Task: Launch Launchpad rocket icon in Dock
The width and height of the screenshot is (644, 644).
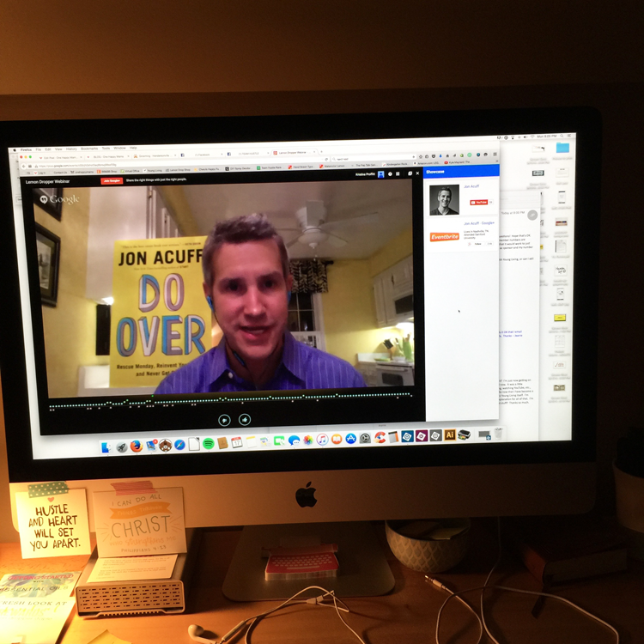Action: click(122, 447)
